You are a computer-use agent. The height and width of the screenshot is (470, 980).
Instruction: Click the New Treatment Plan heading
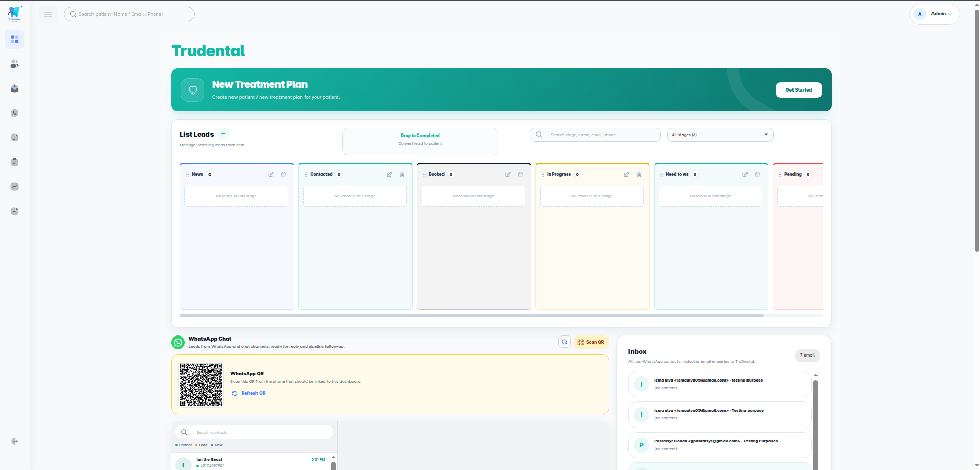coord(260,84)
